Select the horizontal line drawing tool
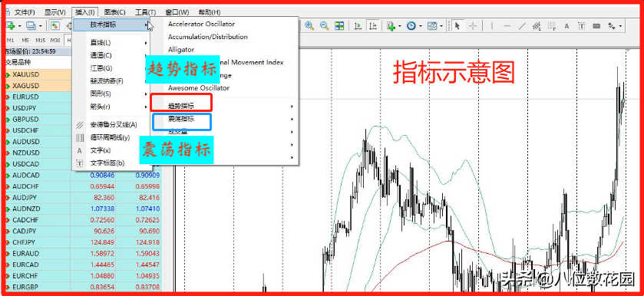 click(507, 26)
